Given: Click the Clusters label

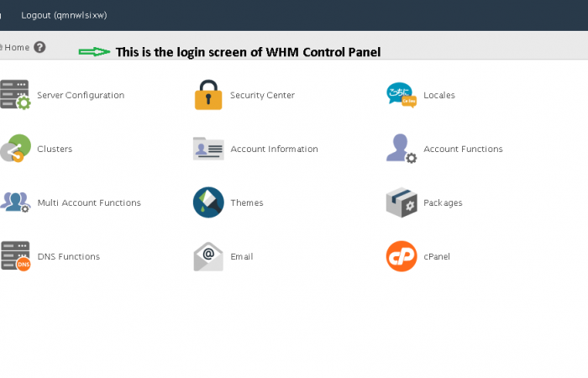Looking at the screenshot, I should pyautogui.click(x=55, y=149).
